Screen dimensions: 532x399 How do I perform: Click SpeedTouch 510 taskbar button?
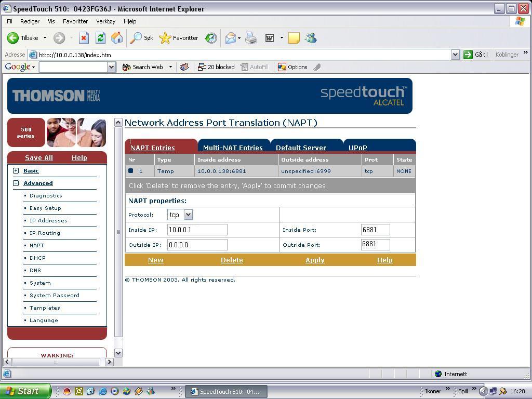[227, 392]
